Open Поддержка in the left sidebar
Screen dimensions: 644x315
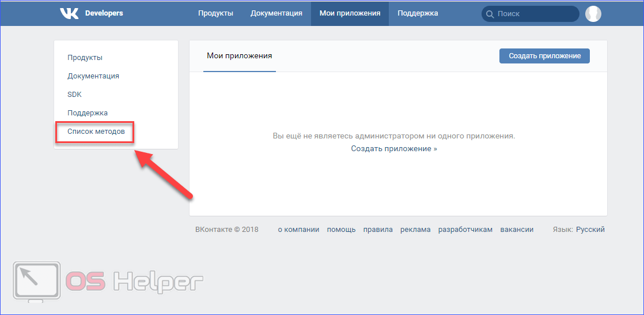pyautogui.click(x=88, y=113)
